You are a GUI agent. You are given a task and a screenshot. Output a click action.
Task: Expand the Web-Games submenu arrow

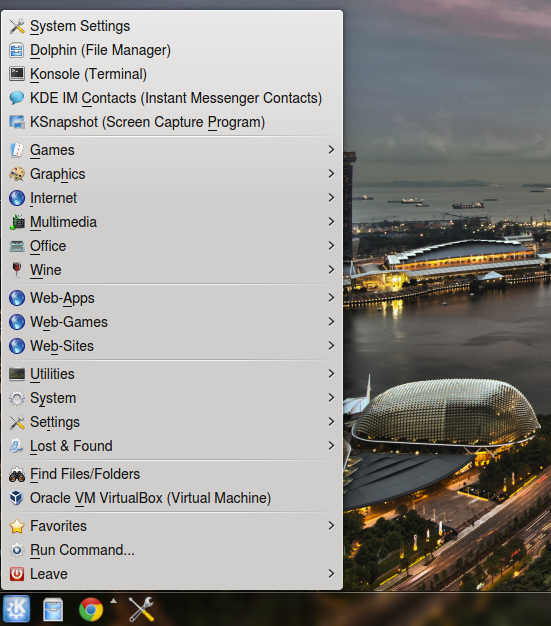[x=331, y=321]
